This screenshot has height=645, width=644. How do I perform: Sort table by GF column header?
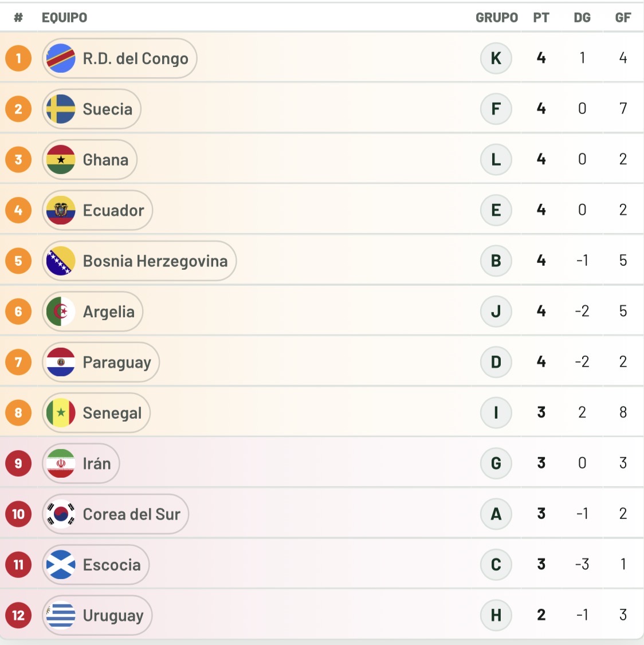click(623, 18)
